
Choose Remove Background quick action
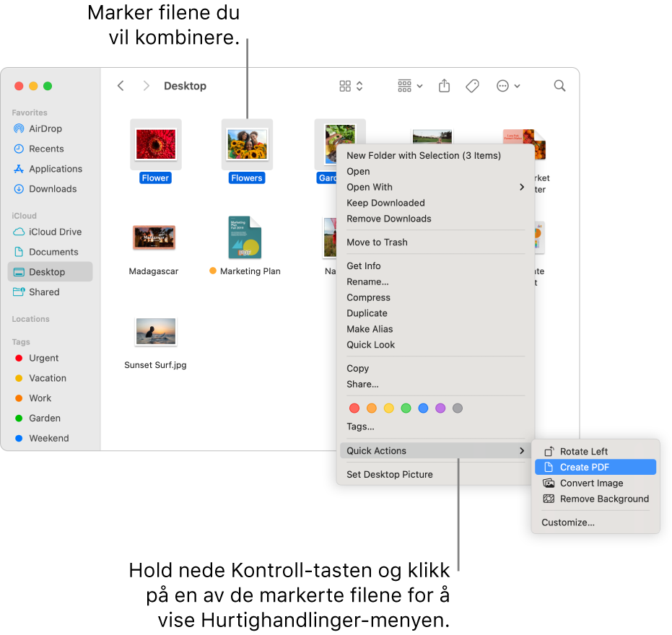pos(595,499)
